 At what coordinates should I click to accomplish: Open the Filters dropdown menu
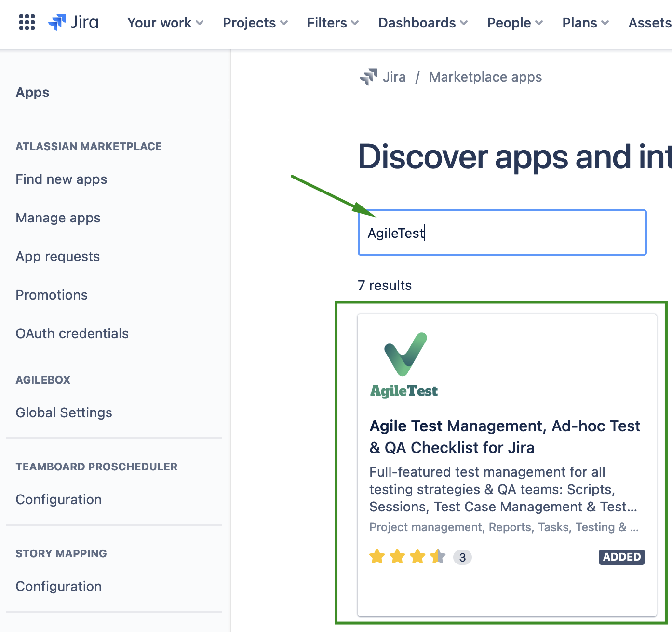point(333,23)
